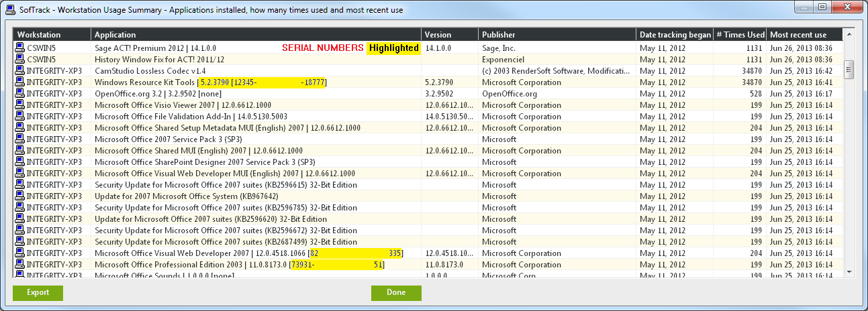Screen dimensions: 868x311
Task: Click the Sage, Inc. publisher cell
Action: click(557, 48)
